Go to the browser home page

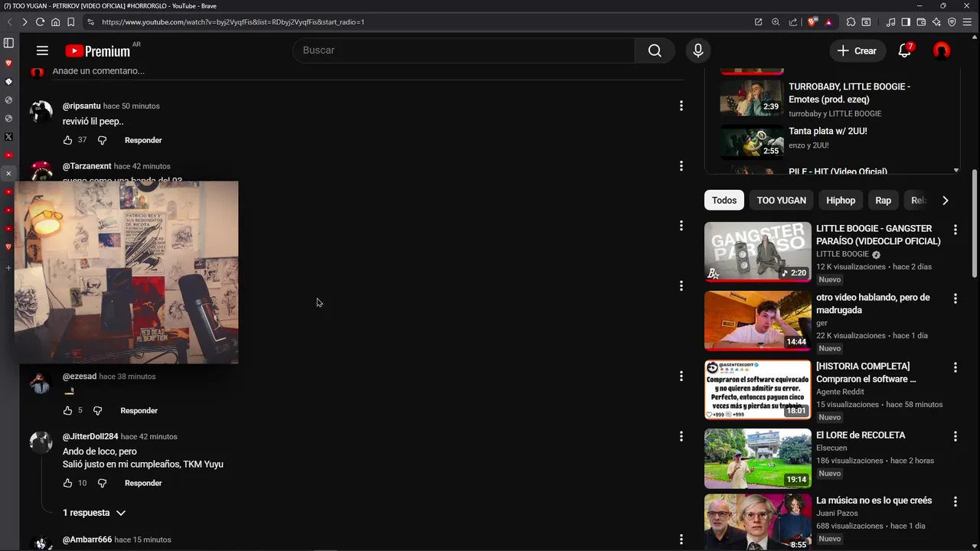pos(55,22)
